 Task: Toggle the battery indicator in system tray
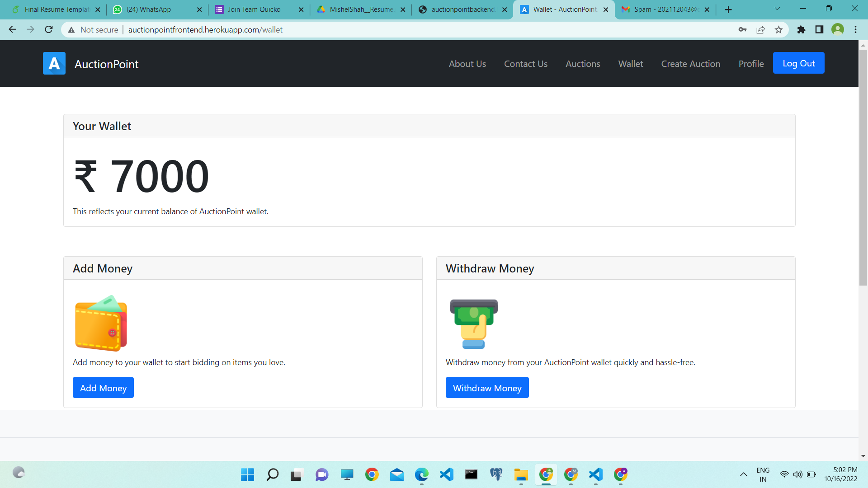pos(811,474)
